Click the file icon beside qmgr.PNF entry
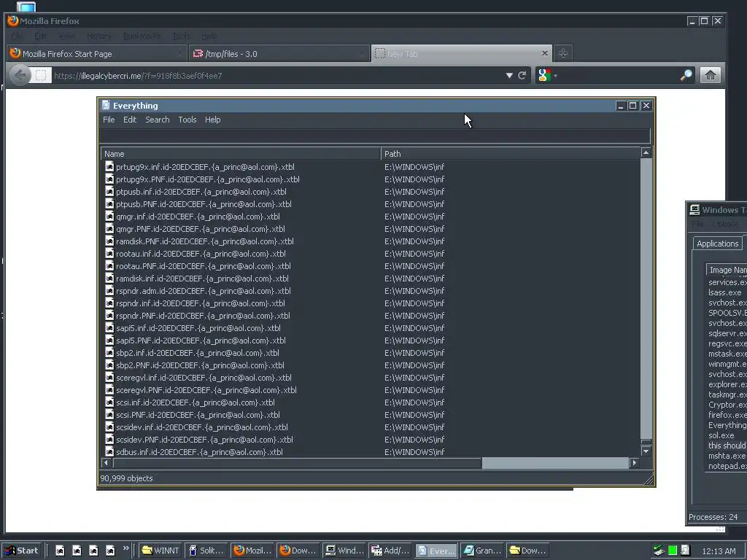The image size is (747, 560). click(x=109, y=228)
